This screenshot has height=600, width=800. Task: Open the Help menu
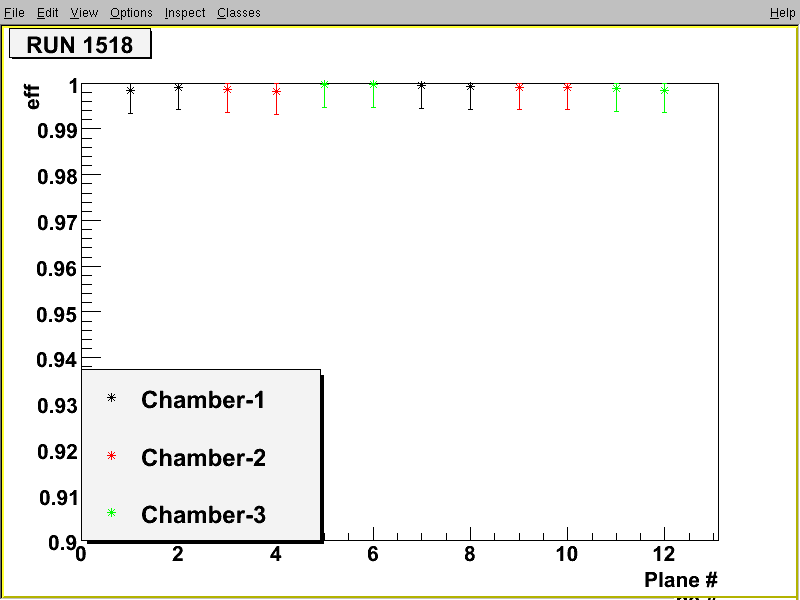tap(782, 13)
